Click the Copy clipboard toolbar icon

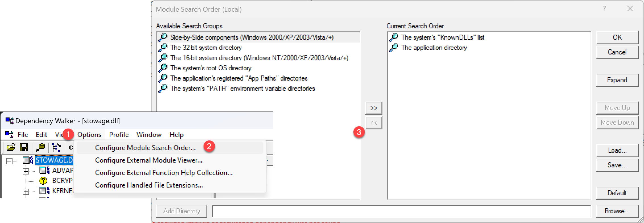pos(40,147)
